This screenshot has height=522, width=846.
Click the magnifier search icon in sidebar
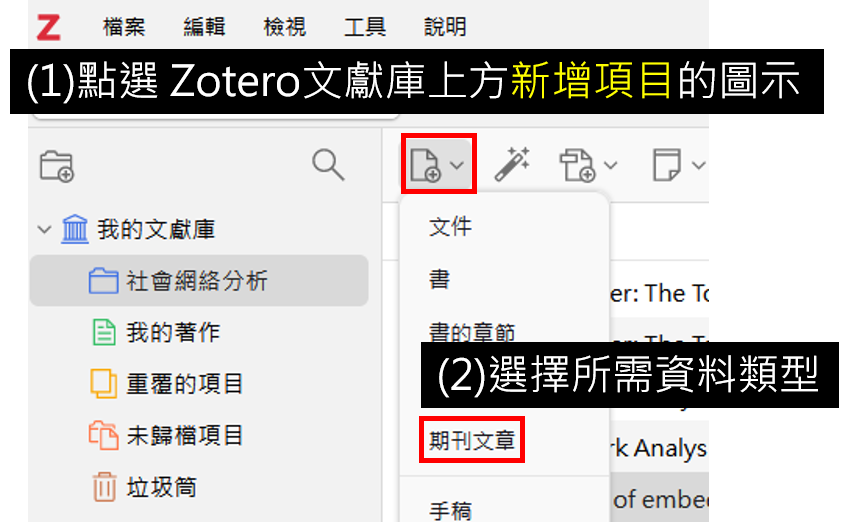coord(328,165)
